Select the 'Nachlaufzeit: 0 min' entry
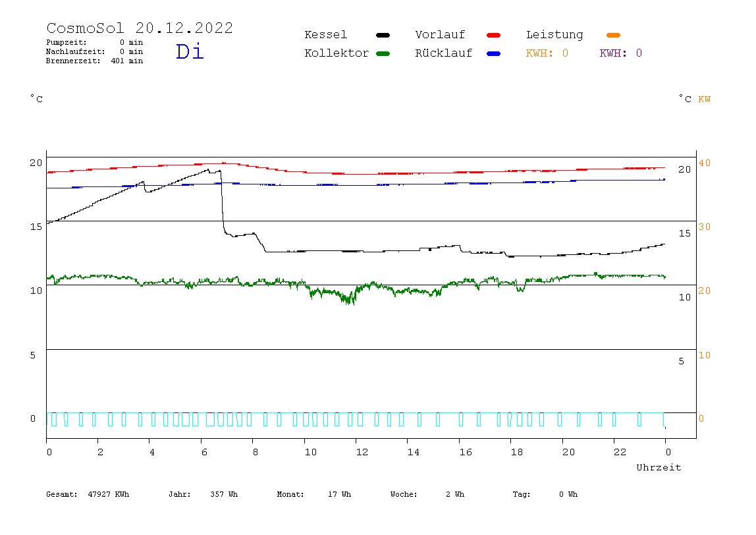This screenshot has height=535, width=756. [95, 51]
